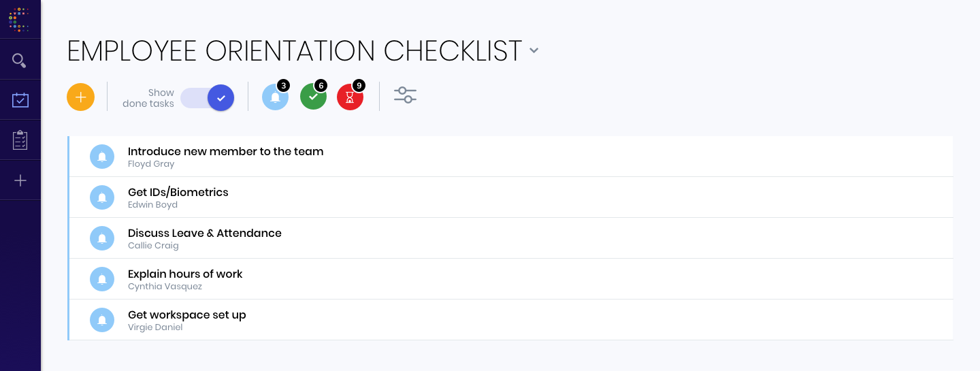
Task: Open the calendar tasks icon in sidebar
Action: [x=20, y=100]
